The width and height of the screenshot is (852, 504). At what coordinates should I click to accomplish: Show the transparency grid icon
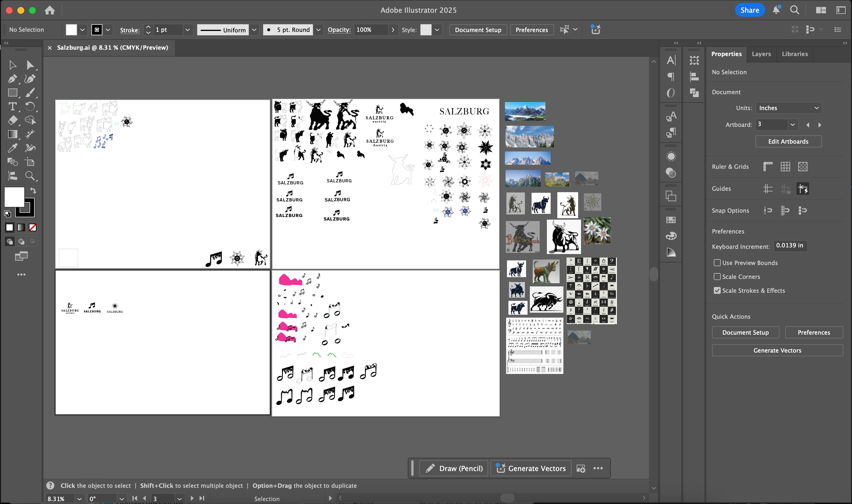point(802,166)
